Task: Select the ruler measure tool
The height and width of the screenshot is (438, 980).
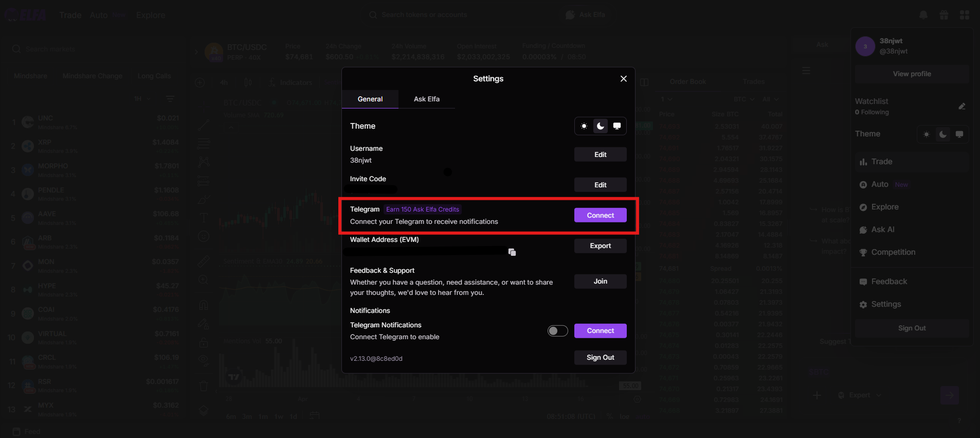Action: (204, 261)
